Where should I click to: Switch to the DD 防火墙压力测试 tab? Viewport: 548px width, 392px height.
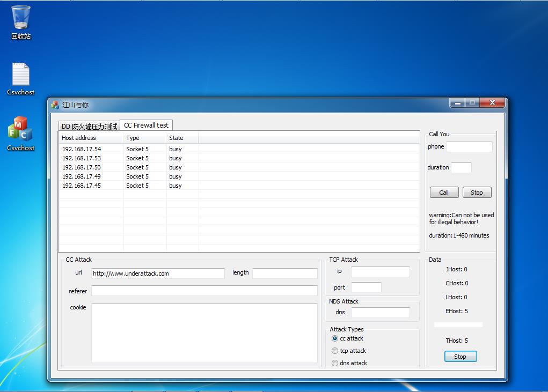89,127
